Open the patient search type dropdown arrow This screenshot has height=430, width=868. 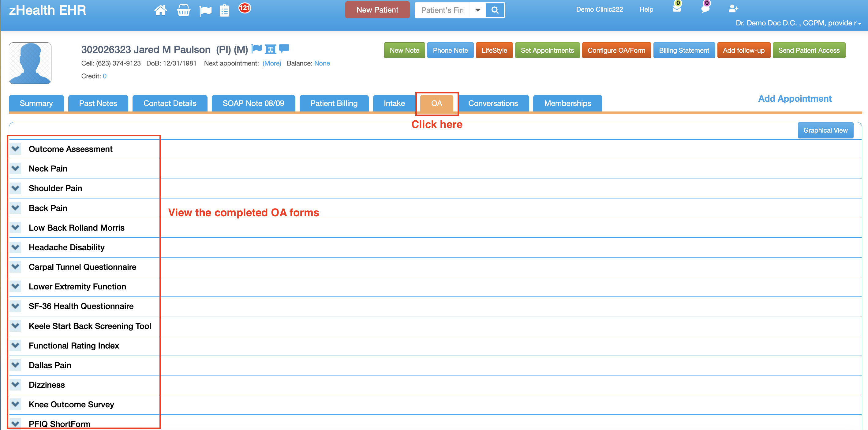pyautogui.click(x=478, y=10)
